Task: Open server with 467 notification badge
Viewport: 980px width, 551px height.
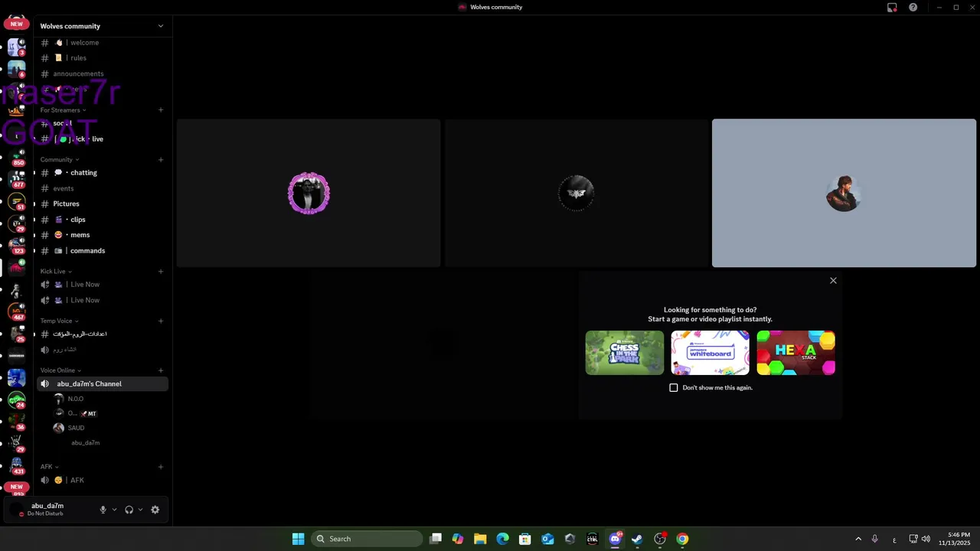Action: pyautogui.click(x=17, y=311)
